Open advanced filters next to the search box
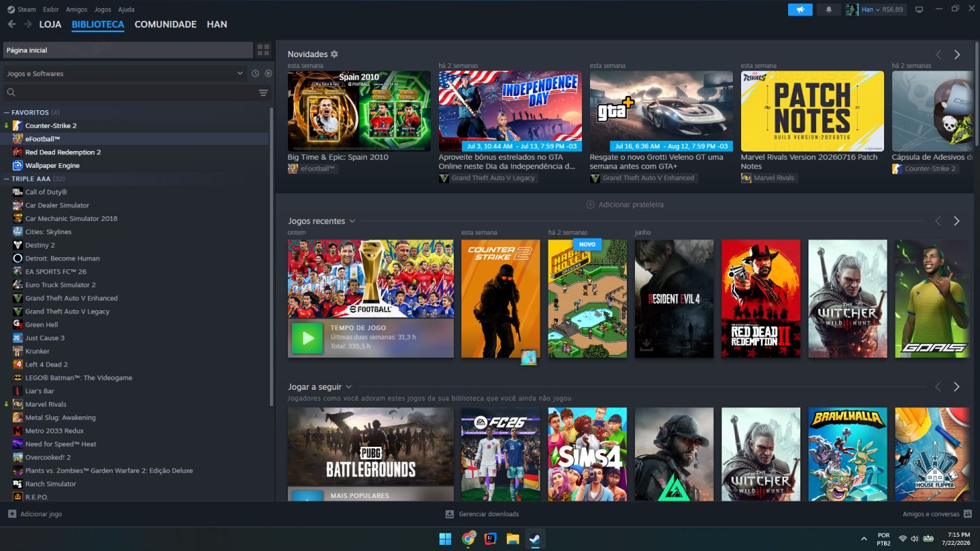Image resolution: width=980 pixels, height=551 pixels. tap(263, 93)
